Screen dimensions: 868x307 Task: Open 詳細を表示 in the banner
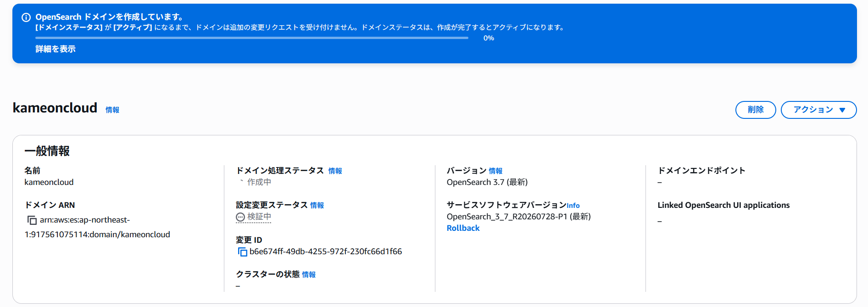coord(56,49)
